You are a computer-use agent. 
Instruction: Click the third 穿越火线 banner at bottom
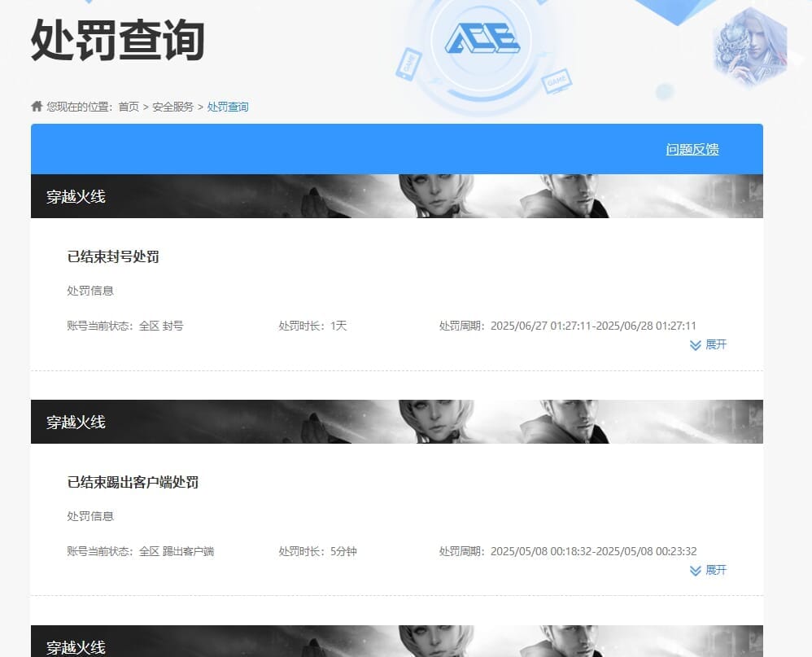[x=397, y=642]
